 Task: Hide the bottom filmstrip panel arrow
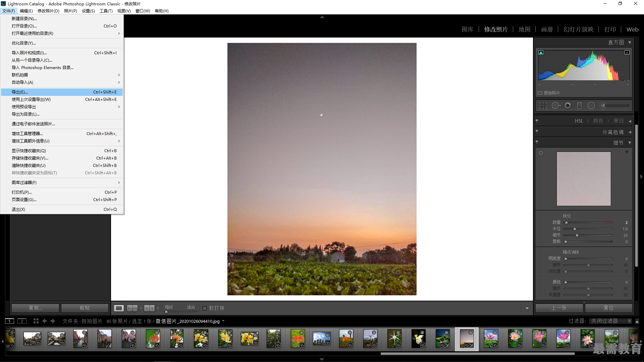pyautogui.click(x=322, y=359)
